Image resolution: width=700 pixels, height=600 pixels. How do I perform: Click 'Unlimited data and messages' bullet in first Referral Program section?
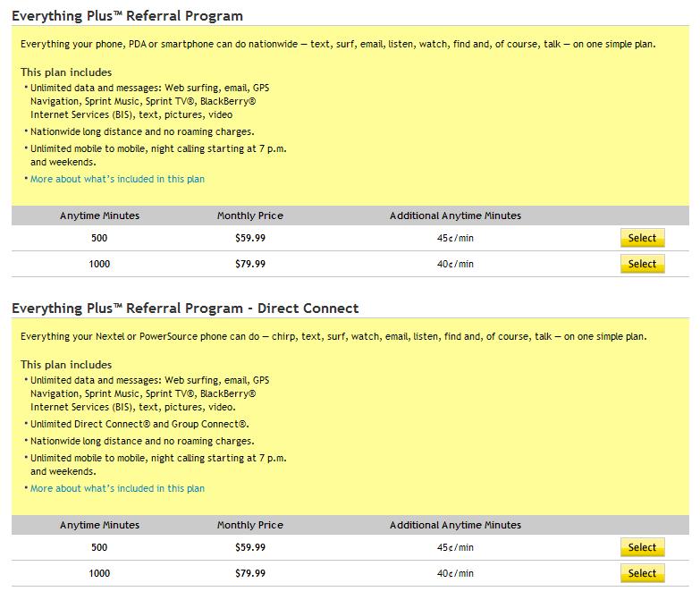click(x=149, y=101)
